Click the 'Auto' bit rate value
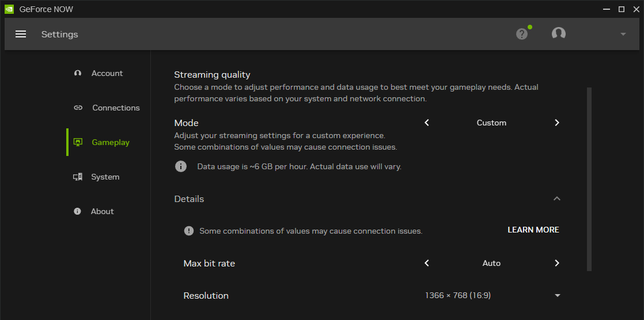644x320 pixels. 491,263
